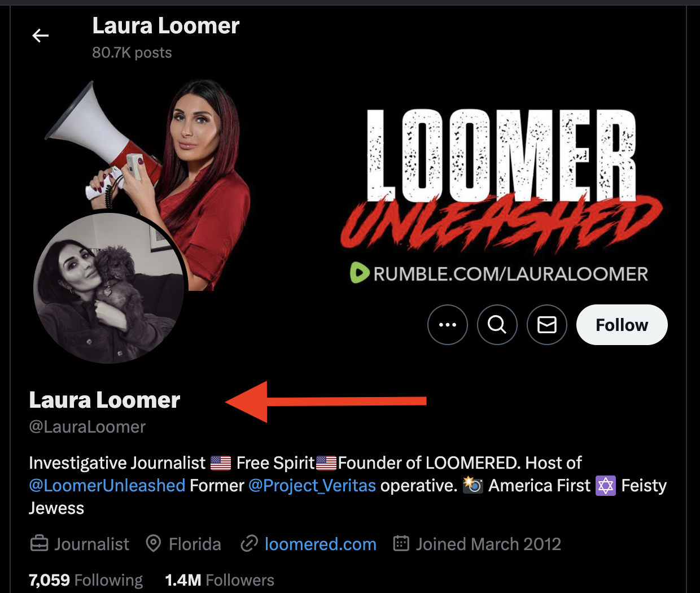Viewport: 700px width, 593px height.
Task: Click the Joined March 2012 text
Action: [489, 544]
